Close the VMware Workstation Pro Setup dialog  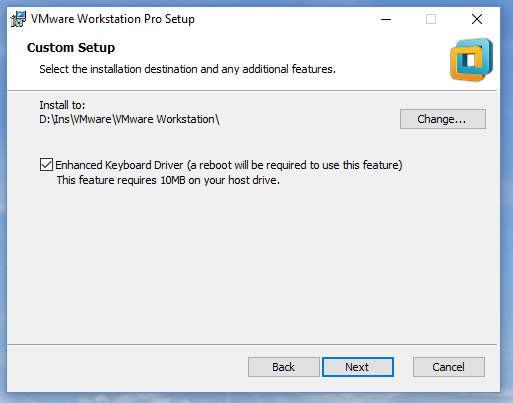pyautogui.click(x=477, y=19)
